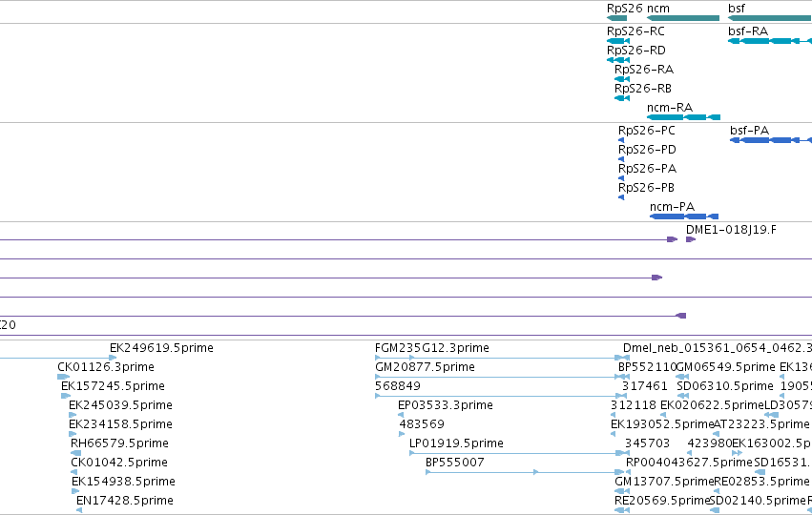Select protein label RpS26-PC
Image resolution: width=812 pixels, height=515 pixels.
pyautogui.click(x=647, y=131)
